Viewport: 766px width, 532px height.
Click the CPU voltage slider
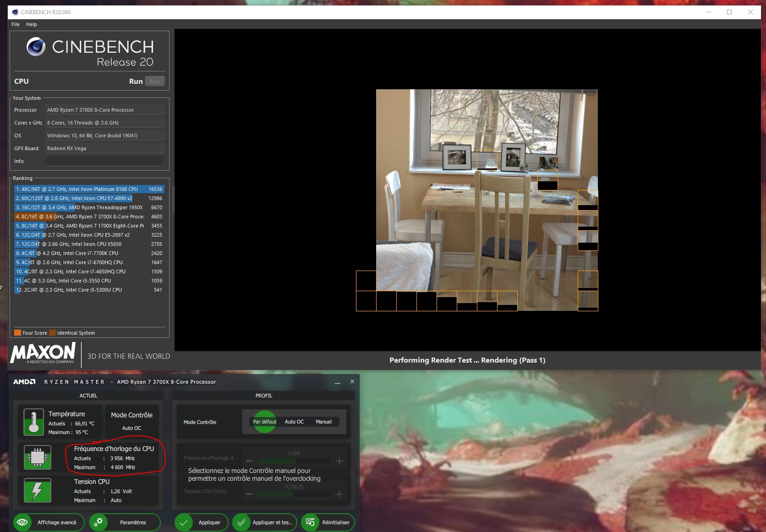(294, 494)
